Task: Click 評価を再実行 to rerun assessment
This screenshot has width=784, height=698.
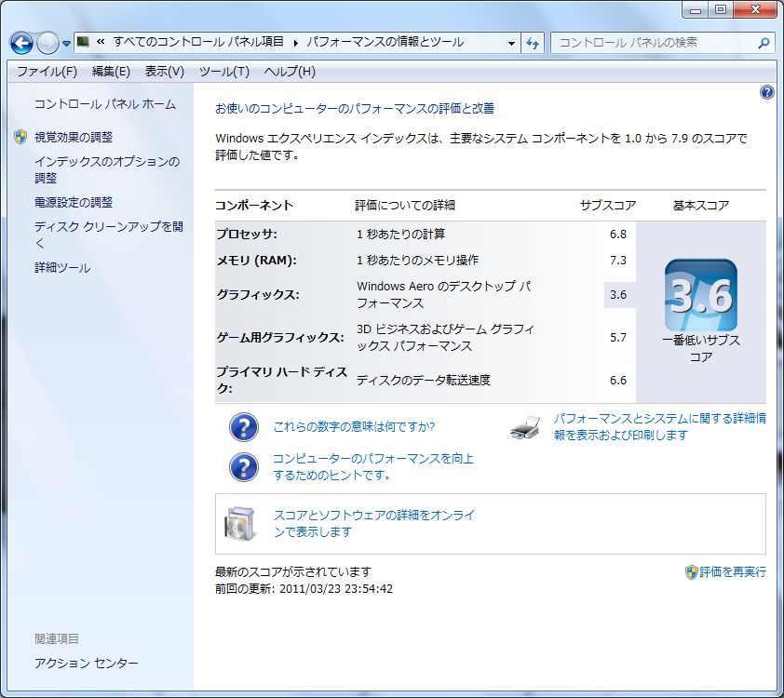Action: pos(733,572)
